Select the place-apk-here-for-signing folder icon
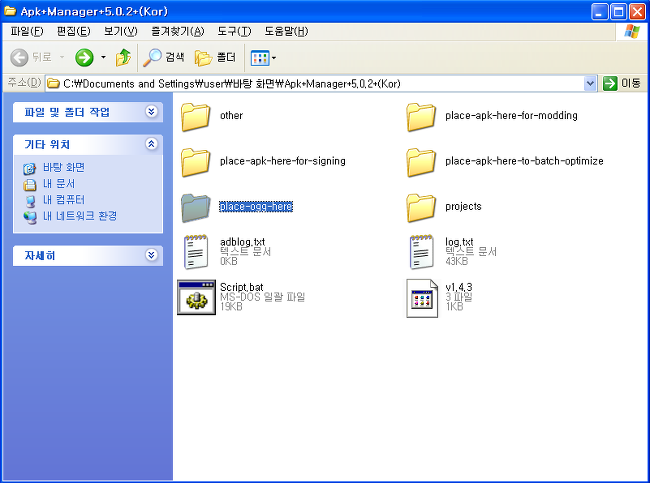This screenshot has height=483, width=650. (x=195, y=162)
